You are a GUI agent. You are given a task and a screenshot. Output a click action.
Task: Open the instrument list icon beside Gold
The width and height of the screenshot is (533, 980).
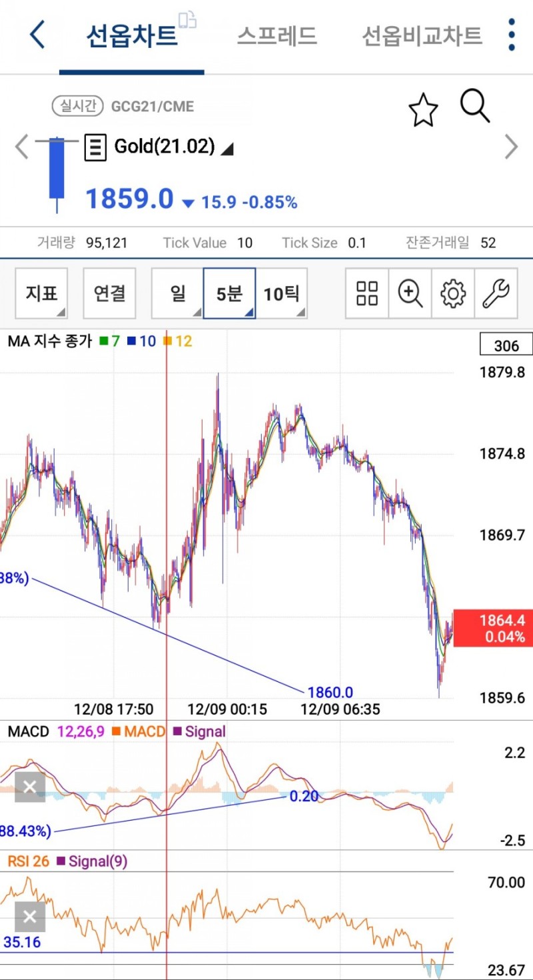(x=95, y=147)
